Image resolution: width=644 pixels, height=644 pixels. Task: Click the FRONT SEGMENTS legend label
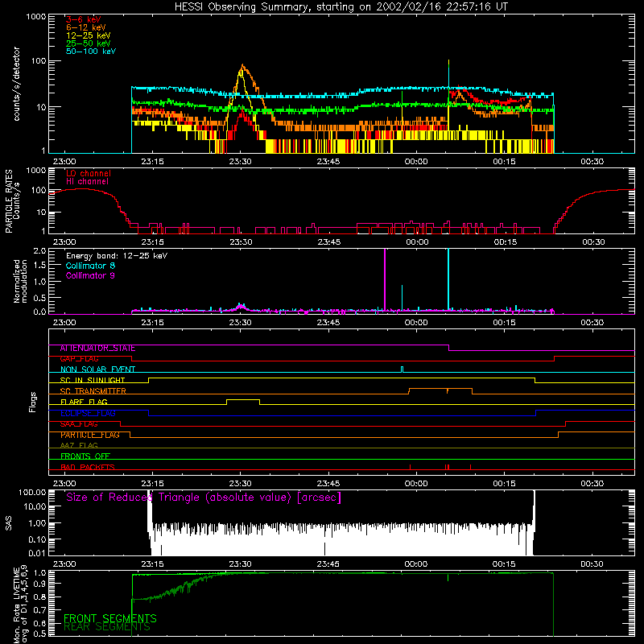pos(110,618)
